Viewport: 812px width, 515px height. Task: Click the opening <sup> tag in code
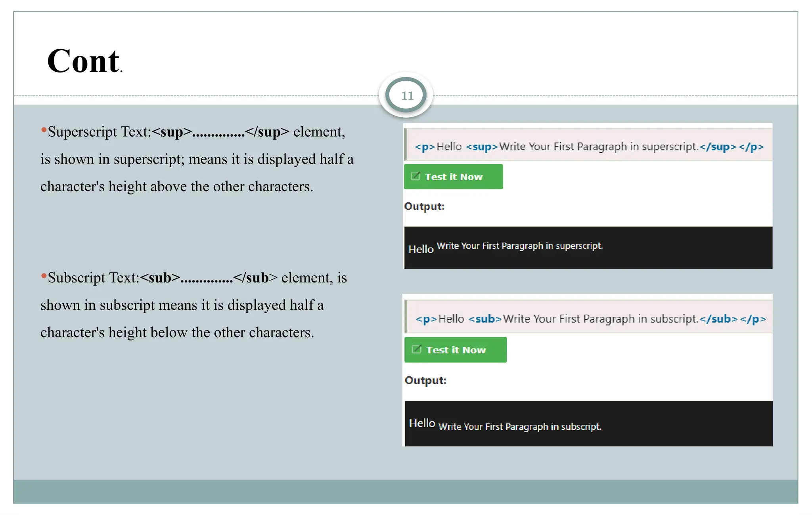click(x=481, y=147)
